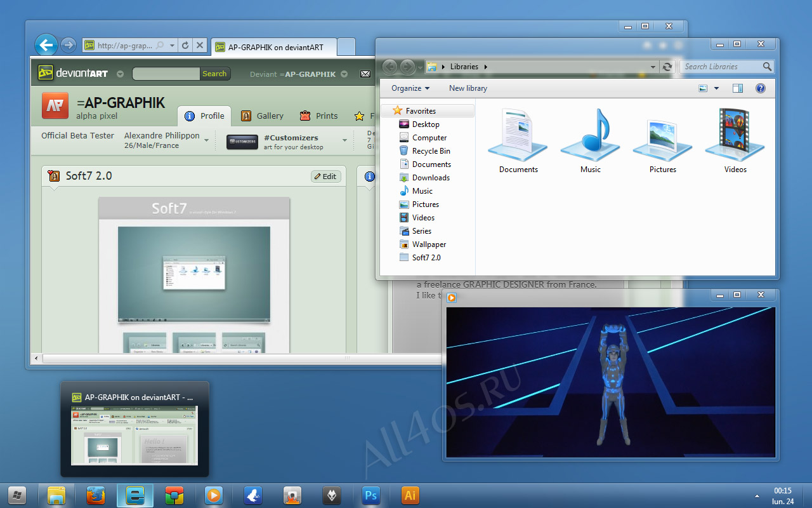Open the Windows Start button
This screenshot has height=508, width=812.
(x=16, y=495)
